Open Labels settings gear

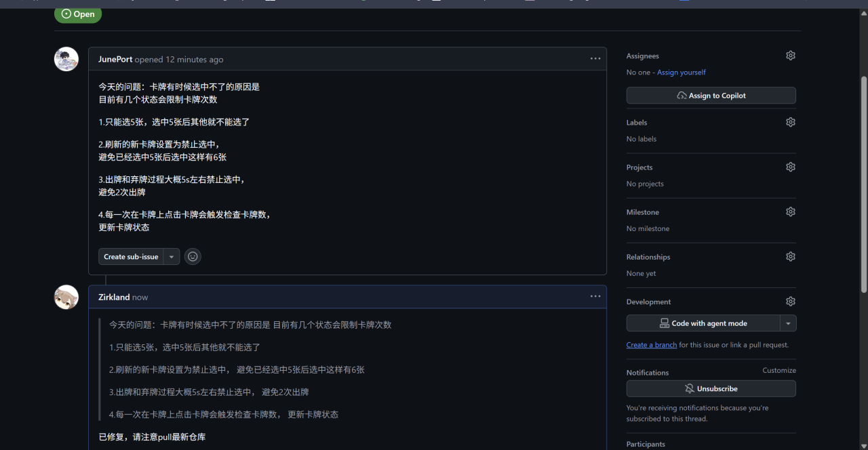pyautogui.click(x=790, y=122)
